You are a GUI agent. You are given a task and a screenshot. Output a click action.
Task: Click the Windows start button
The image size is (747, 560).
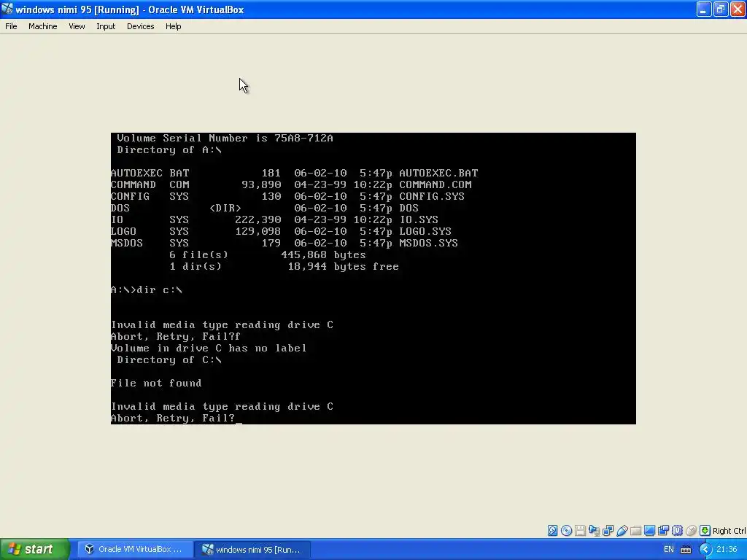point(35,549)
